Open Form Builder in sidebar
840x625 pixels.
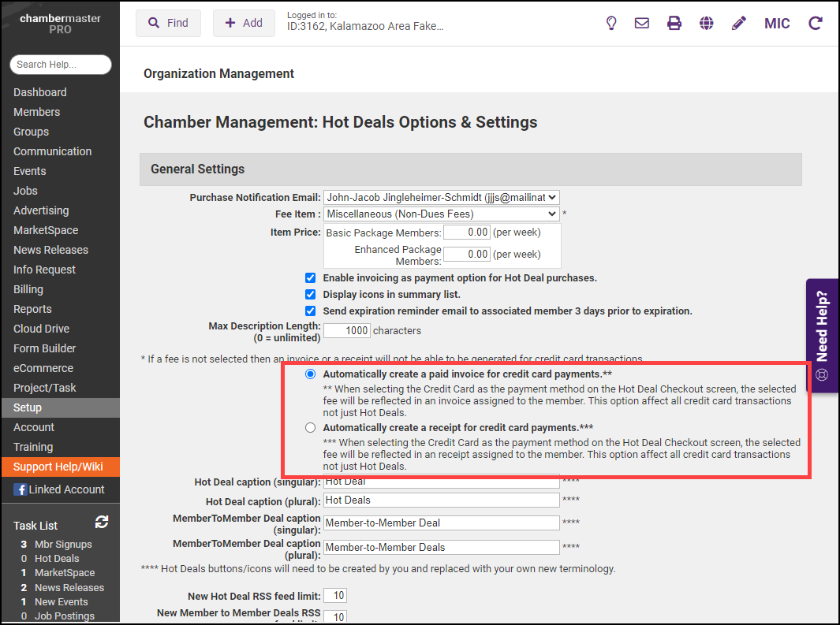point(44,348)
